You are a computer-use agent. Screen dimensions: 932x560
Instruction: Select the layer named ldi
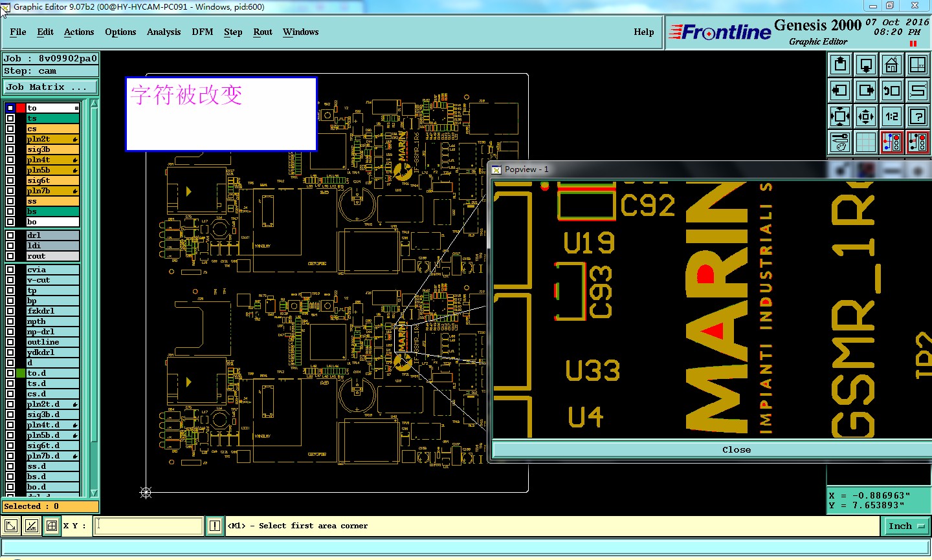(52, 246)
